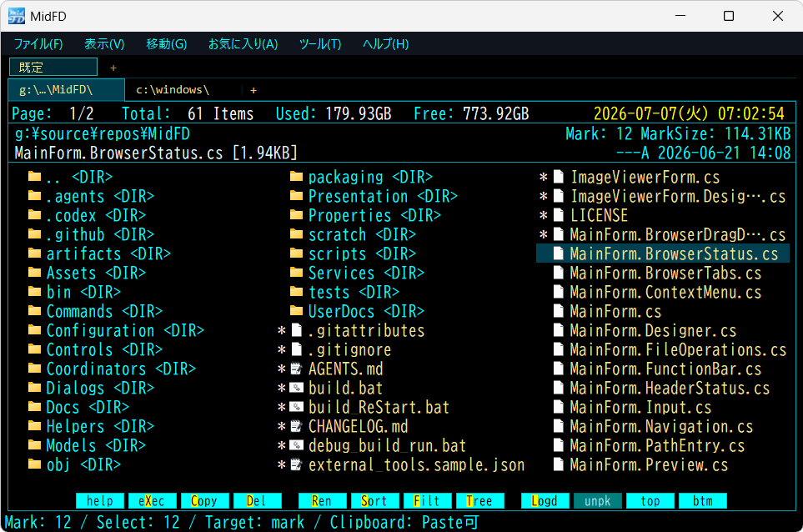Image resolution: width=803 pixels, height=532 pixels.
Task: Open the 表示(V) menu
Action: tap(104, 44)
